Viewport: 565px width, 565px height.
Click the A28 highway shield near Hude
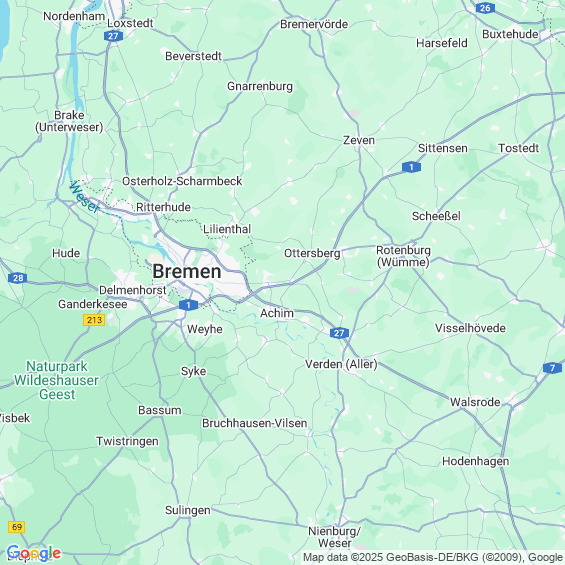pos(18,278)
